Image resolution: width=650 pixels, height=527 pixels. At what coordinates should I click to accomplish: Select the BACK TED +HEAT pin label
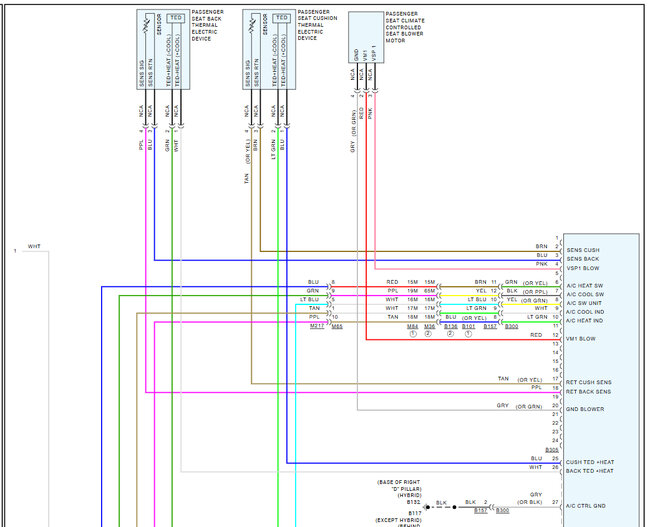click(590, 471)
